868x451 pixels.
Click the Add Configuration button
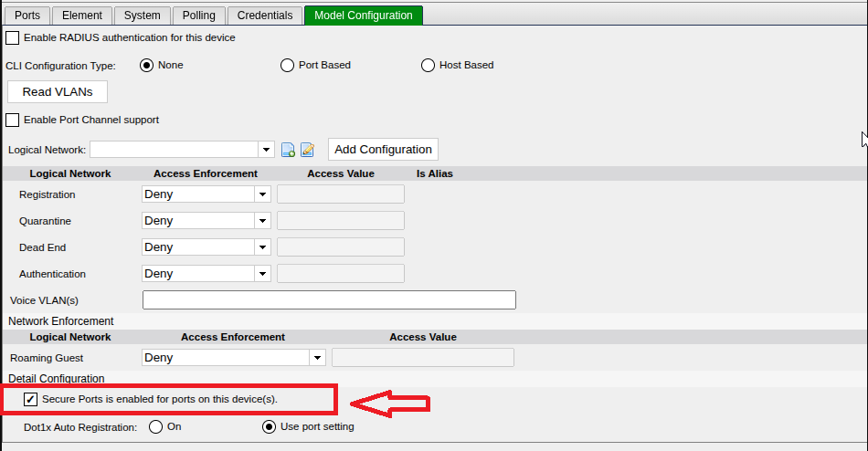(383, 150)
